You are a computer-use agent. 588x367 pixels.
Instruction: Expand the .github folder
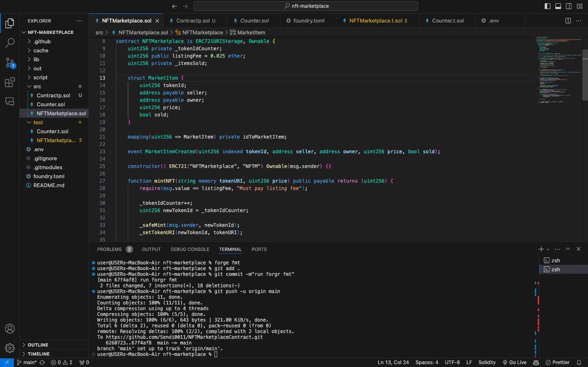(42, 42)
